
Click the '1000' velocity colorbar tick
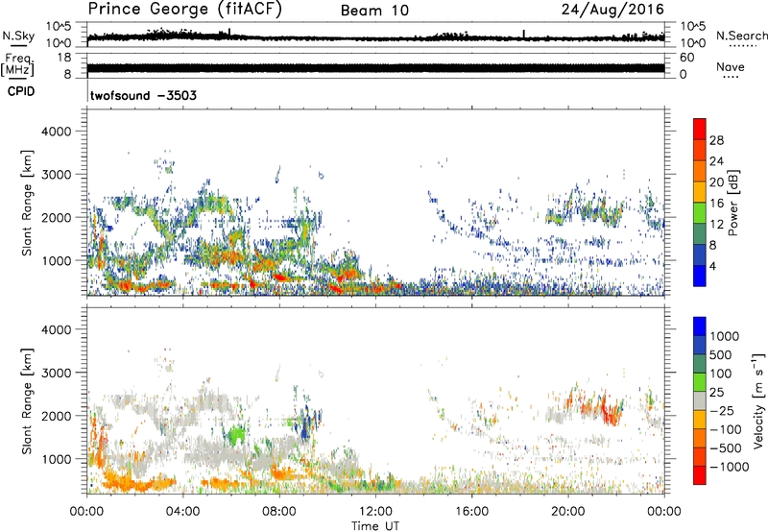[x=725, y=336]
